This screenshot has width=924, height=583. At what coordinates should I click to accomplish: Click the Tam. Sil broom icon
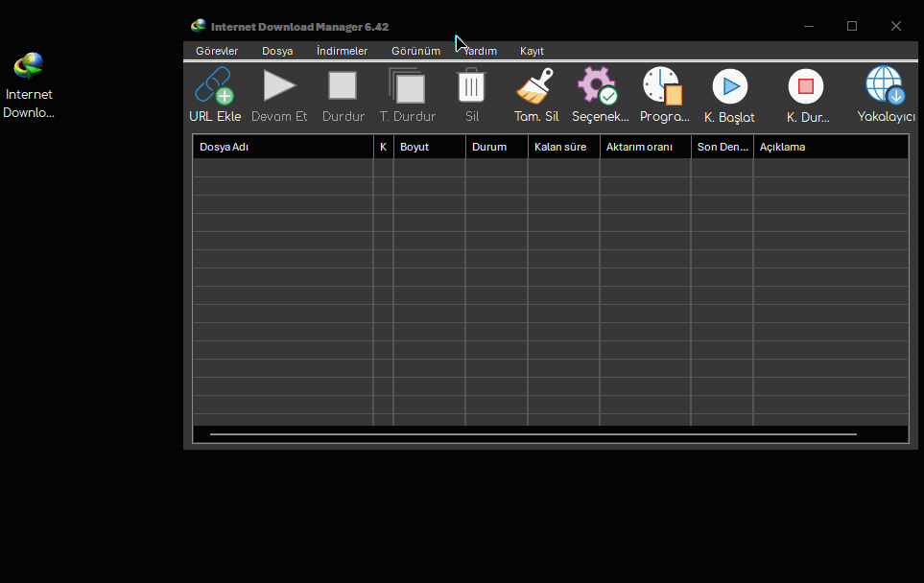tap(535, 85)
